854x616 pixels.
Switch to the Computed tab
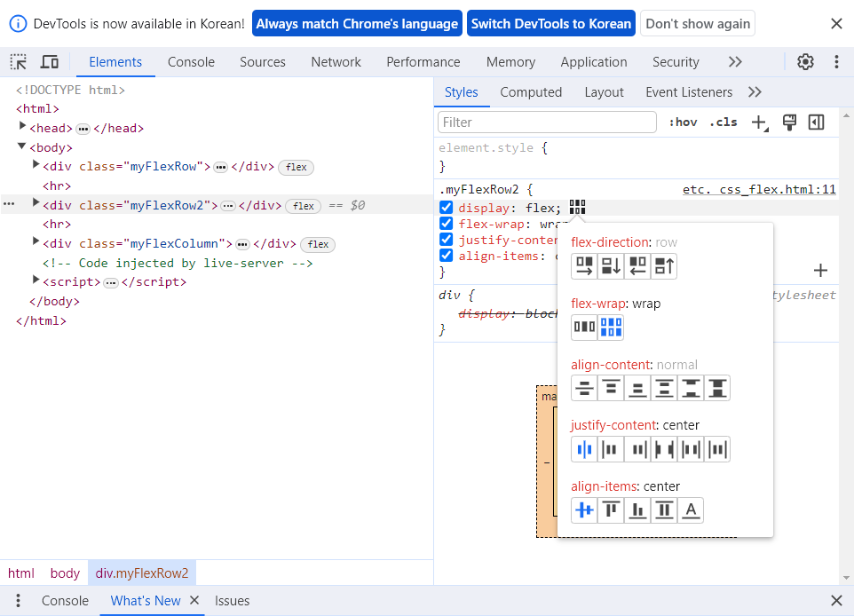point(531,92)
